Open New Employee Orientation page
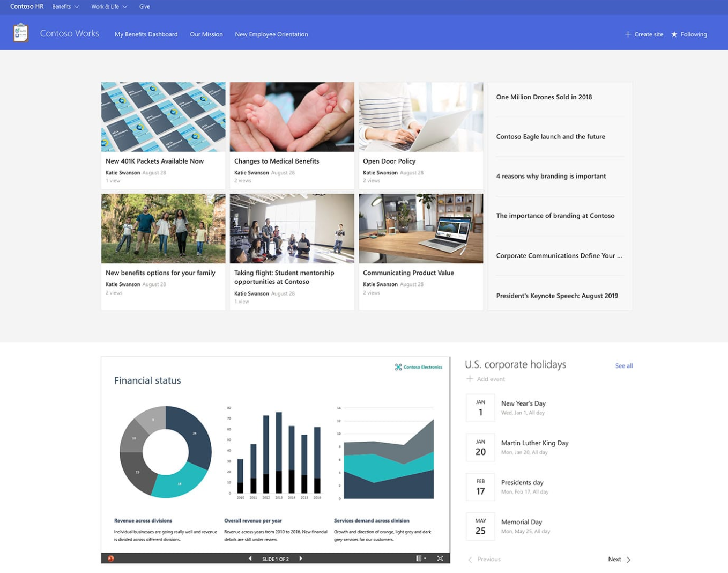Viewport: 728px width, 573px height. (x=271, y=34)
